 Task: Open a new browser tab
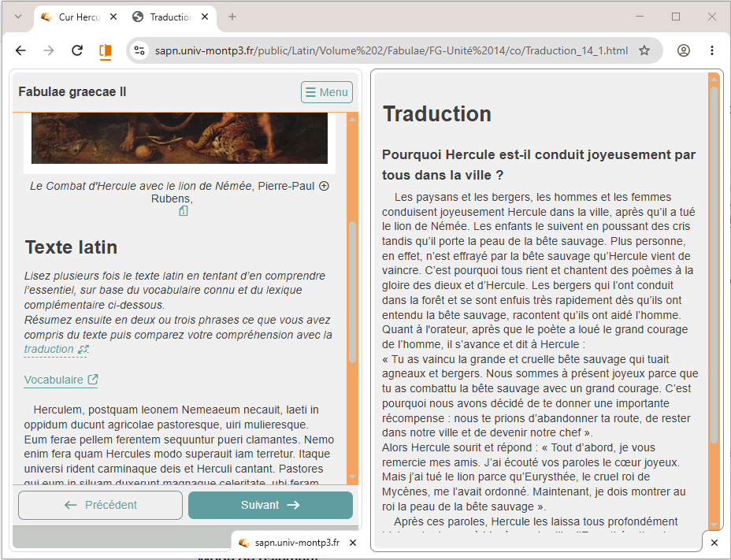pyautogui.click(x=232, y=17)
